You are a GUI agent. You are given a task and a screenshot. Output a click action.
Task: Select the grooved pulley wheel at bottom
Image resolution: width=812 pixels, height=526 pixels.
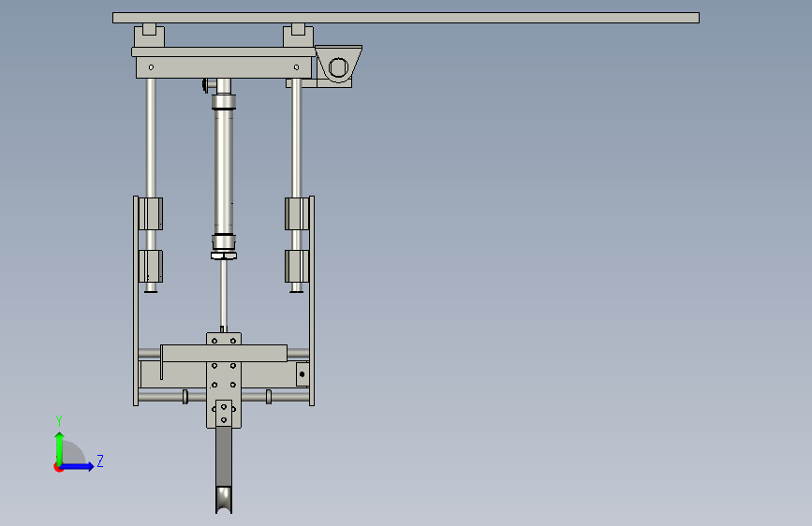click(x=224, y=500)
